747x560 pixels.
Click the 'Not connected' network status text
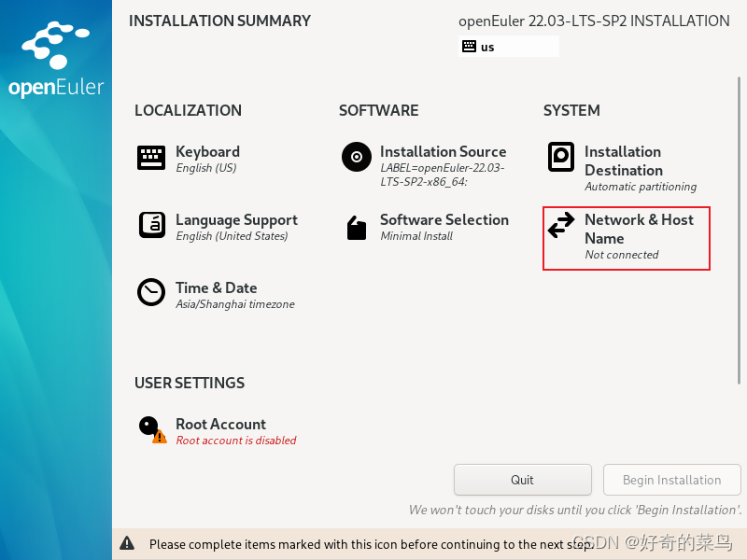(622, 254)
